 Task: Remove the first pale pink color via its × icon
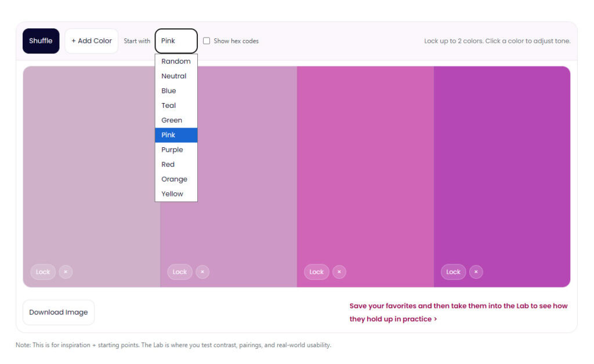point(66,272)
